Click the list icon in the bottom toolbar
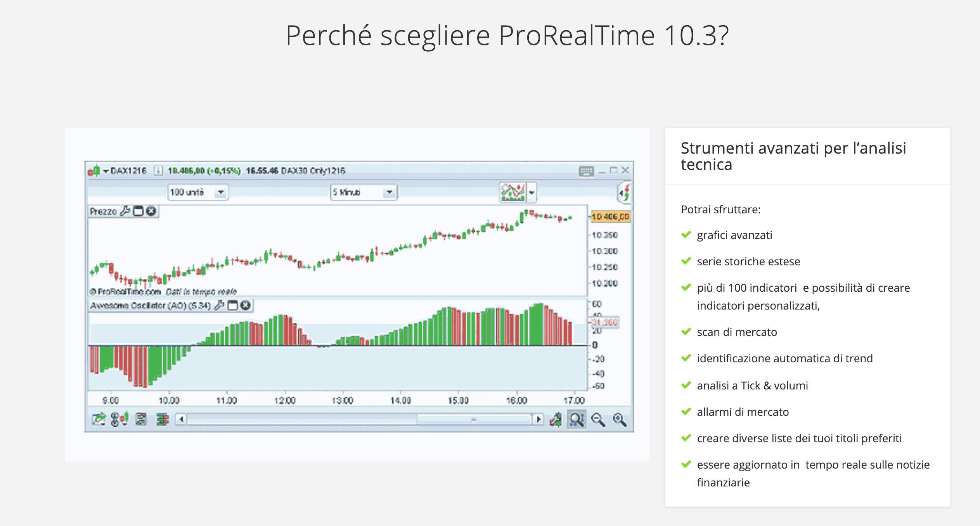 coord(141,419)
